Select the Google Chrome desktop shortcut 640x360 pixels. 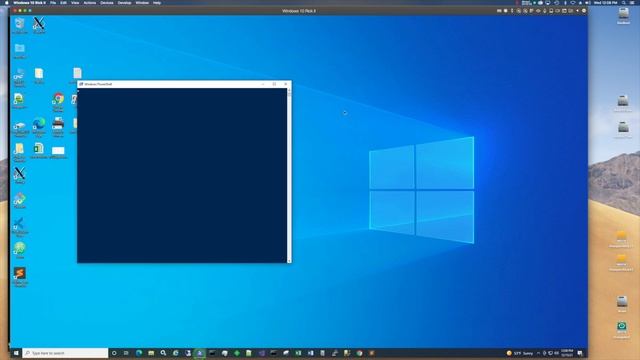pos(58,102)
